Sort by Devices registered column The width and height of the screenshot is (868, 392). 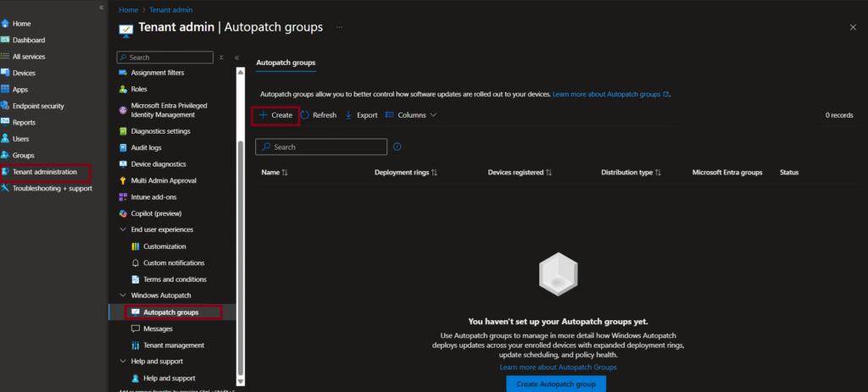point(520,173)
